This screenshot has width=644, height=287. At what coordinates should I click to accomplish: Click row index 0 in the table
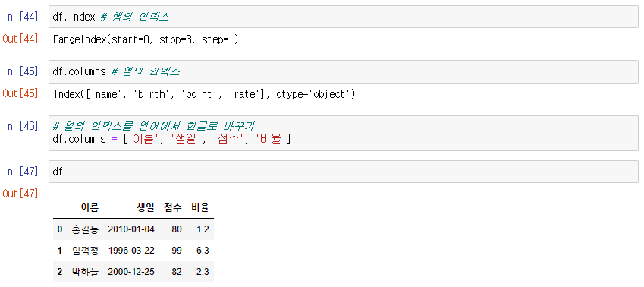[60, 229]
